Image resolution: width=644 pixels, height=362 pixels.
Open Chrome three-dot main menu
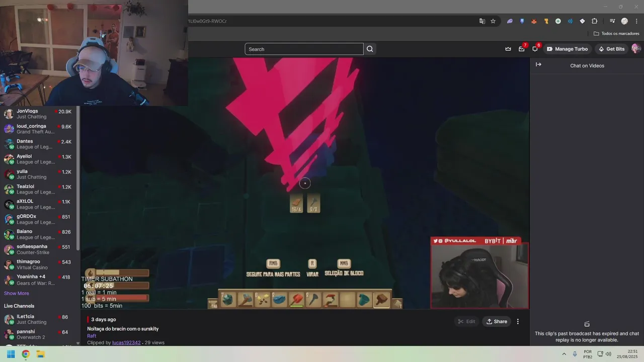tap(636, 21)
